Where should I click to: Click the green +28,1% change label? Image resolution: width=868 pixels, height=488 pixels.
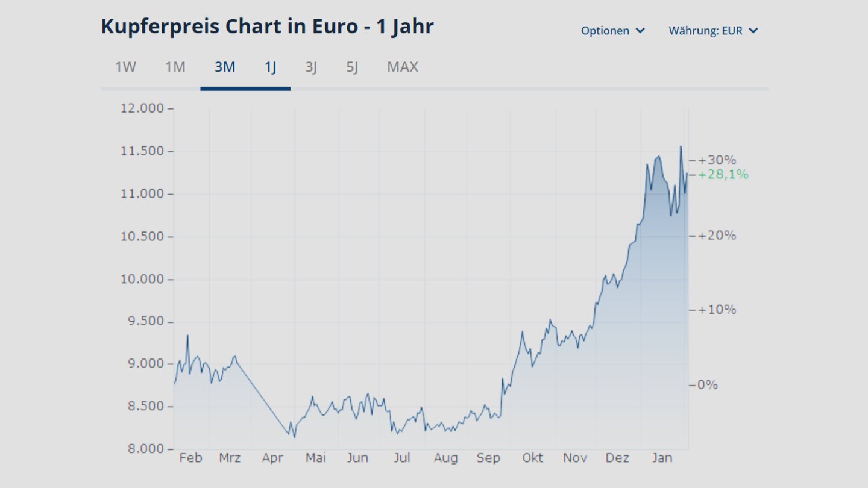(x=723, y=175)
